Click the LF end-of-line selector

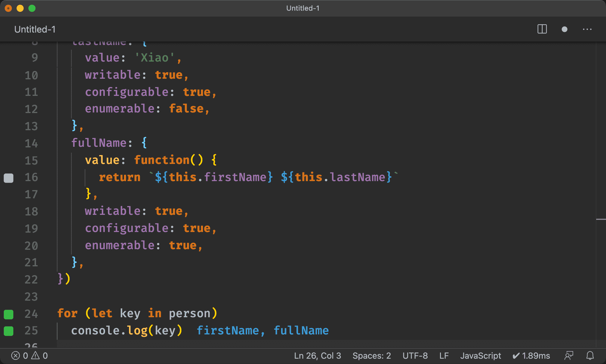click(x=444, y=355)
